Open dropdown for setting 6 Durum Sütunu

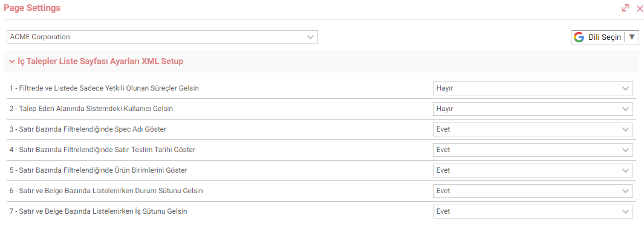[x=533, y=191]
